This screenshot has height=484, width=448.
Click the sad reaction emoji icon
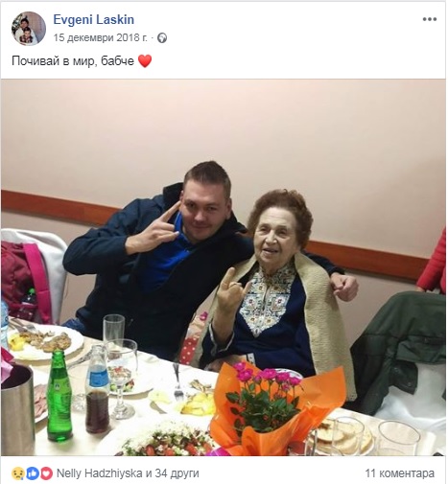coord(17,473)
